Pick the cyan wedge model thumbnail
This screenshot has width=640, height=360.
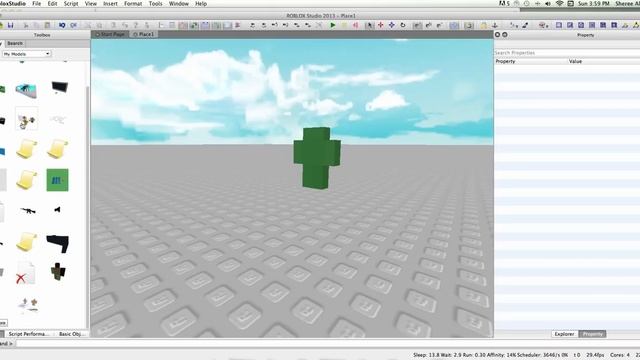point(26,90)
